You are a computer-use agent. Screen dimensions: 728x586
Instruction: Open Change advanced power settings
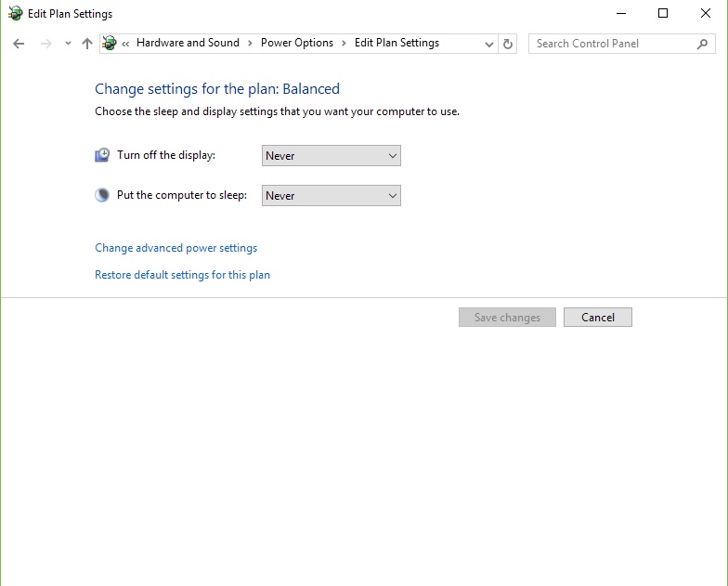(x=176, y=248)
